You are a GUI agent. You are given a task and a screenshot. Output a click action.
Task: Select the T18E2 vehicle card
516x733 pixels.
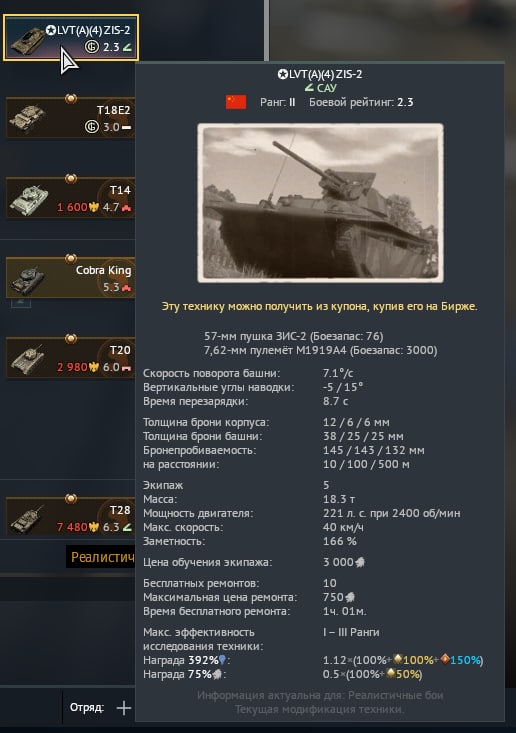pos(71,118)
